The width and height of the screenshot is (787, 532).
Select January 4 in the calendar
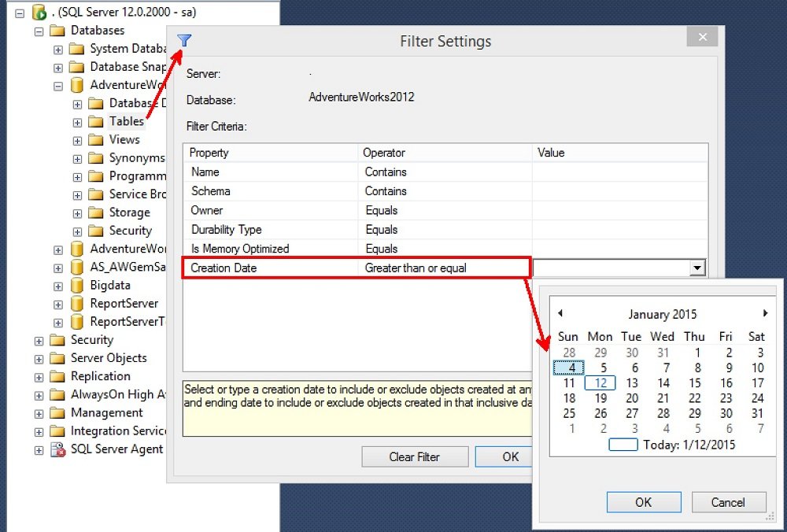coord(569,368)
